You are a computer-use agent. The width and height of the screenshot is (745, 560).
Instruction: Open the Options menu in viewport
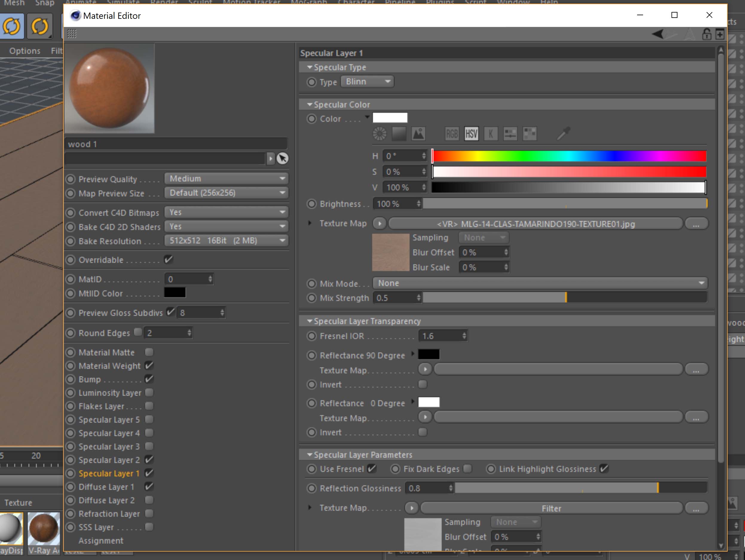tap(25, 51)
